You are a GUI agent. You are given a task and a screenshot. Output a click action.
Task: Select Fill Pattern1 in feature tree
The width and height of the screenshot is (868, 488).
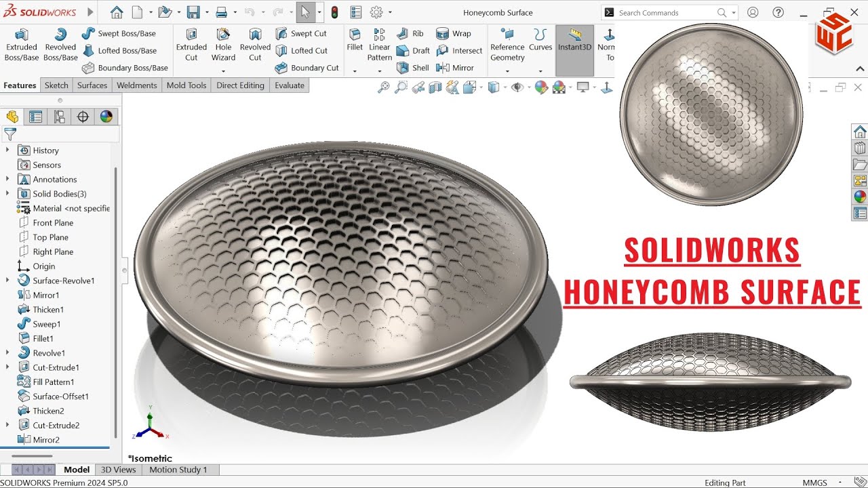(46, 382)
